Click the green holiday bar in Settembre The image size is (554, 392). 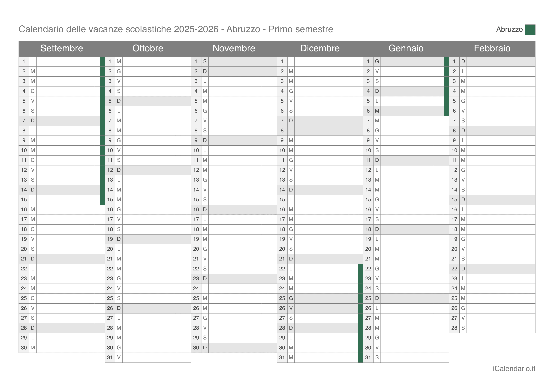102,131
